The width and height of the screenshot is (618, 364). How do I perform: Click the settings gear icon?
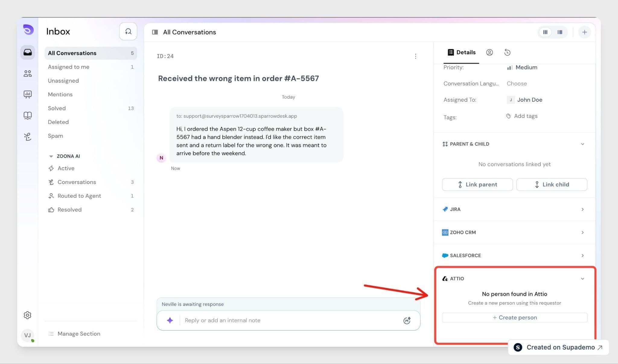(x=27, y=315)
